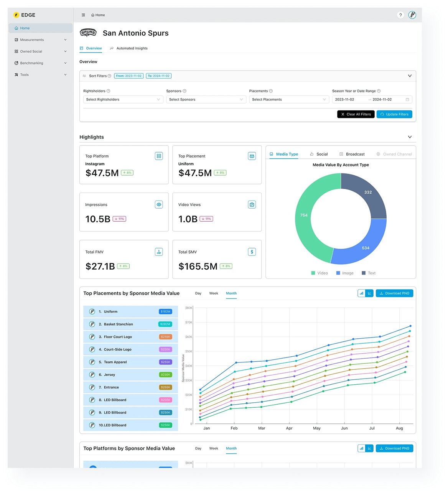
Task: Click the Video legend green swatch
Action: click(x=313, y=273)
